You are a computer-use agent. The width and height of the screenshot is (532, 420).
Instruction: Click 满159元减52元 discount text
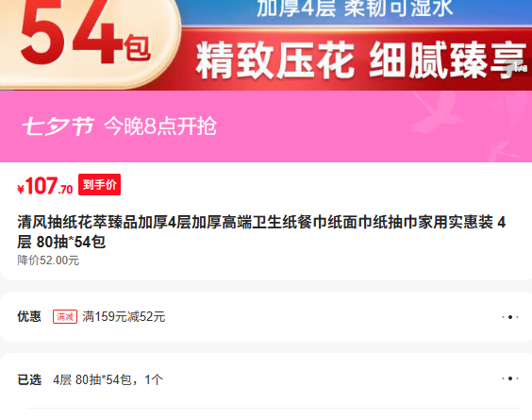(124, 317)
